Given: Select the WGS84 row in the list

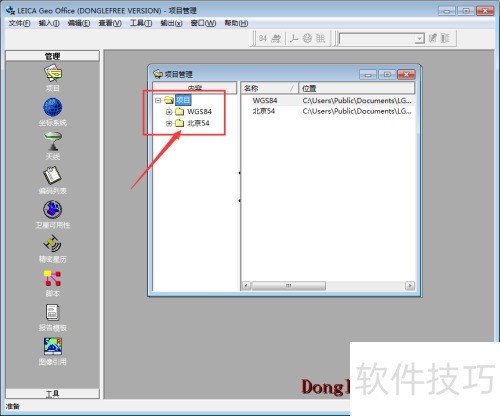Looking at the screenshot, I should (328, 100).
